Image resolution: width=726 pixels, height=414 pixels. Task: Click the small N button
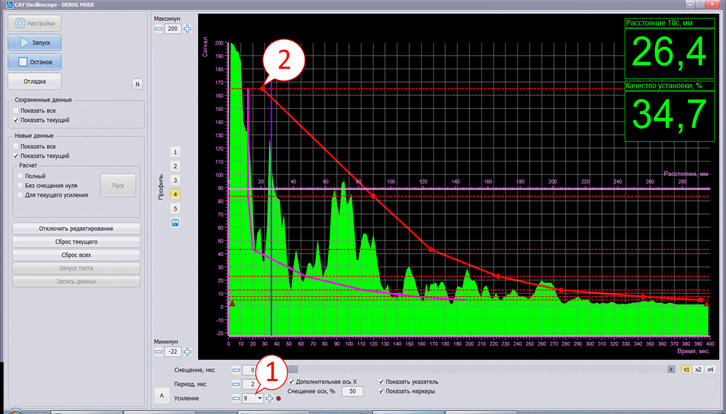[137, 83]
